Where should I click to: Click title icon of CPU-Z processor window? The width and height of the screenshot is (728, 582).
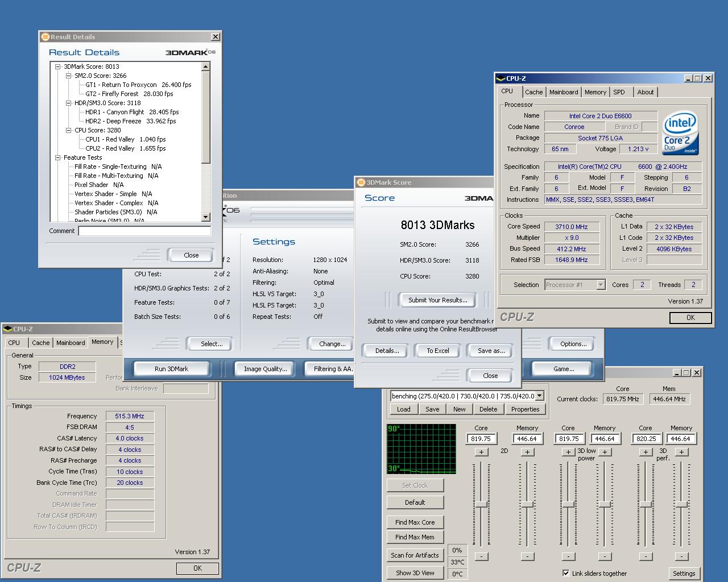coord(500,78)
